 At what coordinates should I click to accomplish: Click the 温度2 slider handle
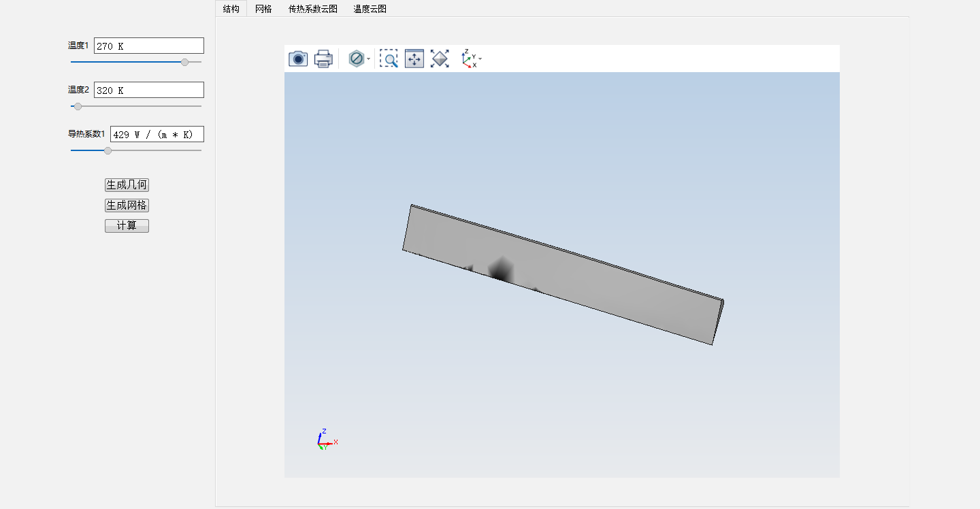[x=78, y=106]
